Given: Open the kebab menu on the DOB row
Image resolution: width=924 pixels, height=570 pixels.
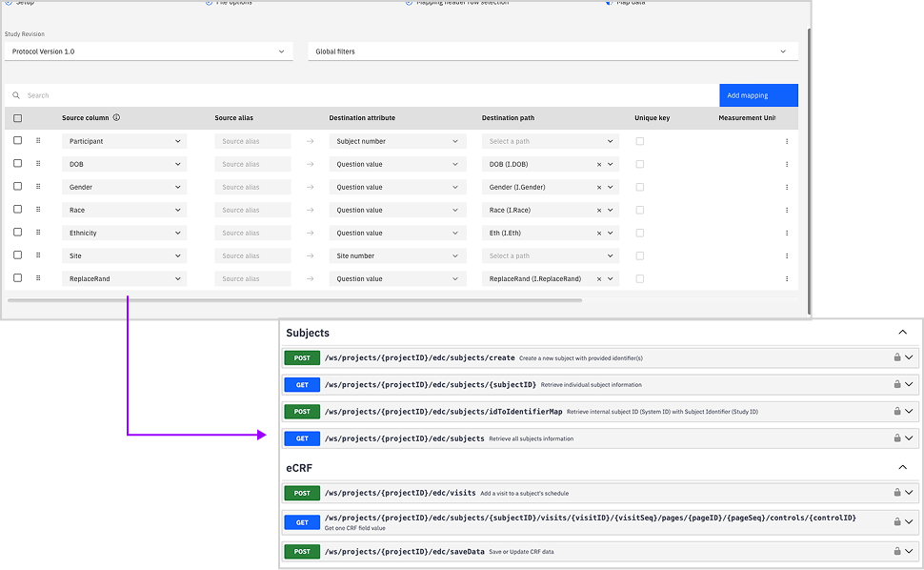Looking at the screenshot, I should pos(787,164).
